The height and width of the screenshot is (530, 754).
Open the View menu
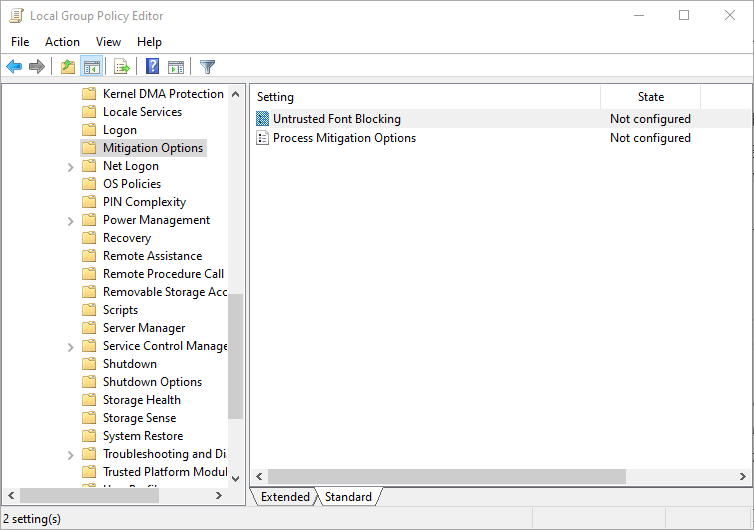pos(108,42)
